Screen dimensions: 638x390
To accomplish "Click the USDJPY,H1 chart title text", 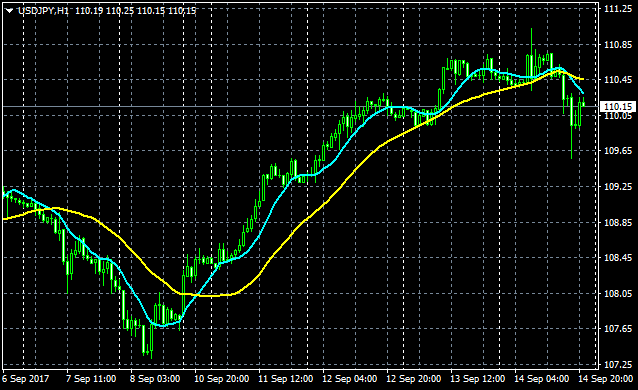I will click(x=44, y=11).
